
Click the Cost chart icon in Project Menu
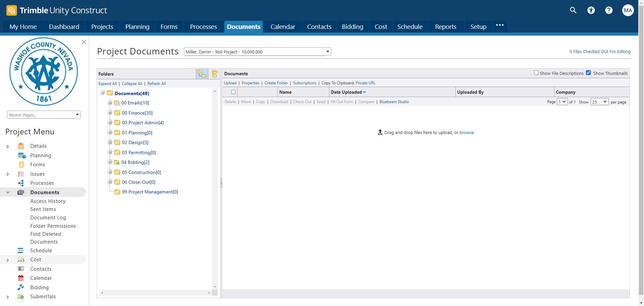21,260
